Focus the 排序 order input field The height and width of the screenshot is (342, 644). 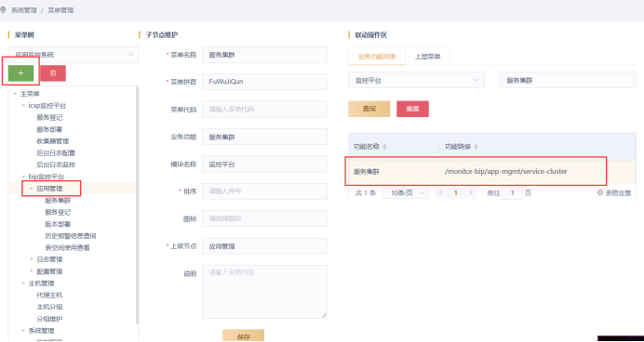(264, 191)
